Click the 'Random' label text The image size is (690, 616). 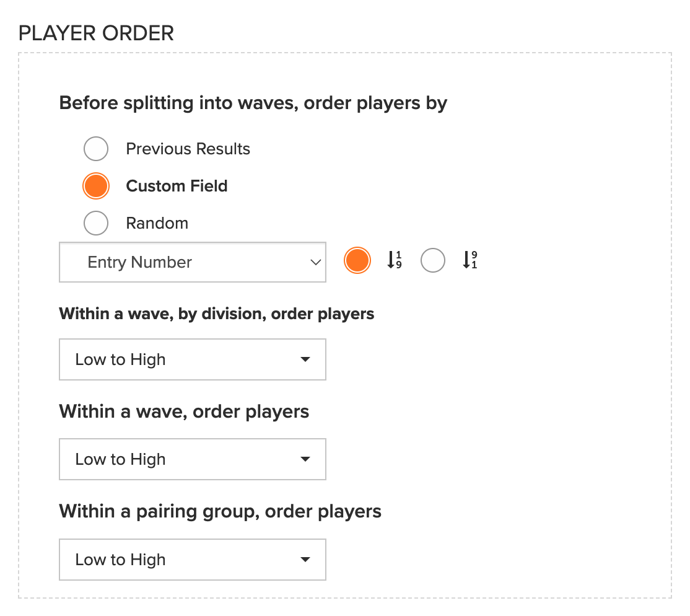[x=157, y=223]
